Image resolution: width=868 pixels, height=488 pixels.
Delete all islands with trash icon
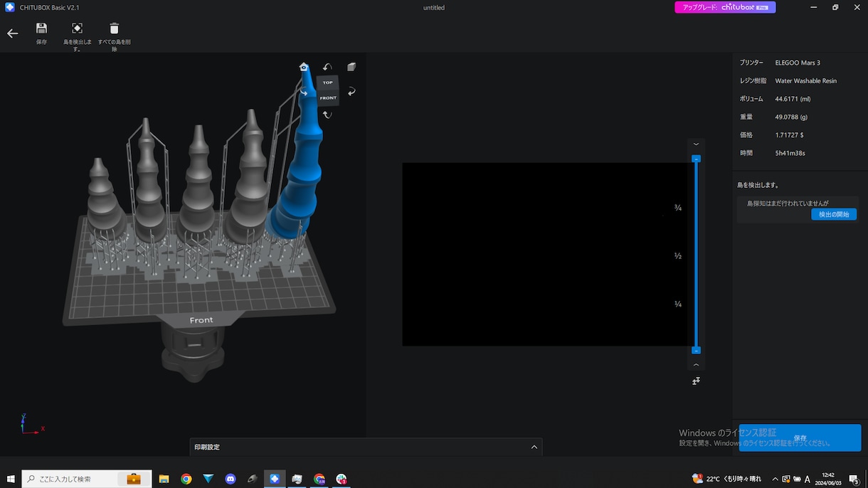114,36
